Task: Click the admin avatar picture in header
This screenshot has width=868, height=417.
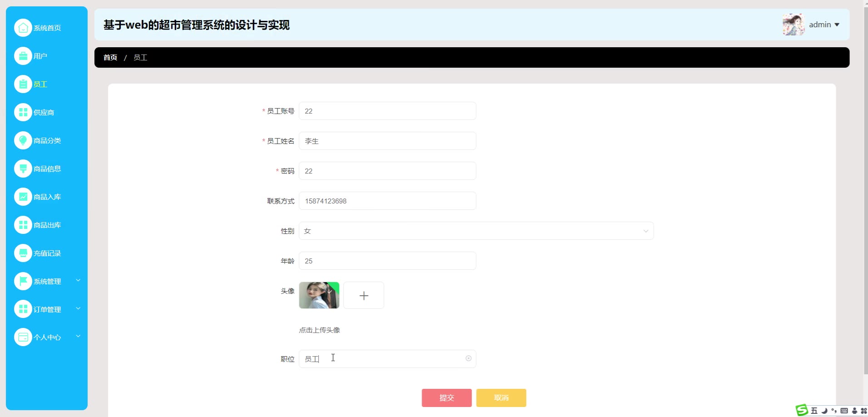Action: pos(794,25)
